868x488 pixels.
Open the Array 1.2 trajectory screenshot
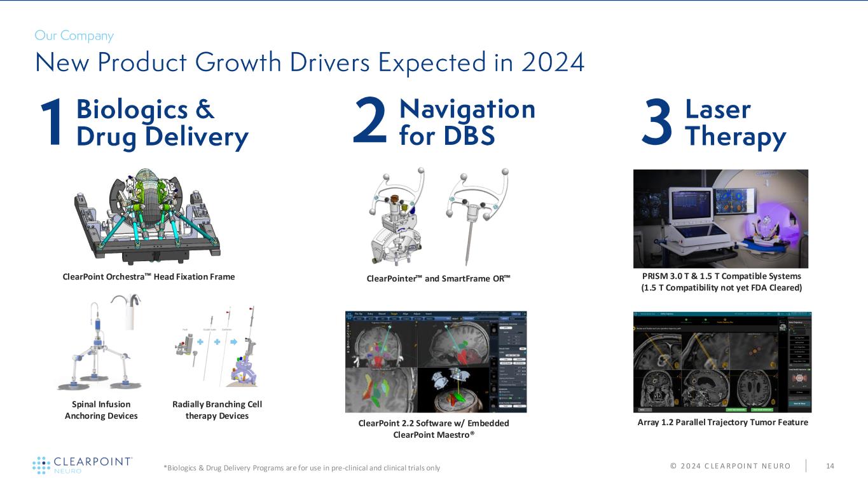pyautogui.click(x=722, y=362)
